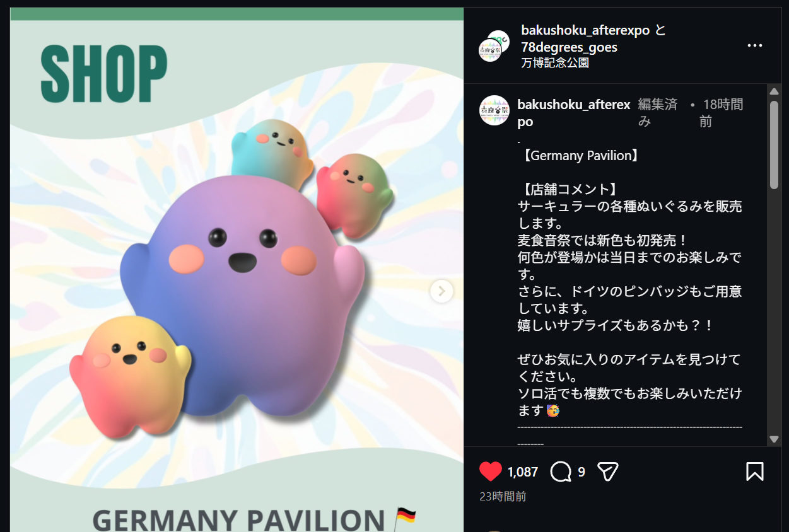Click the 18時間前 caption timestamp
789x532 pixels.
(x=721, y=113)
